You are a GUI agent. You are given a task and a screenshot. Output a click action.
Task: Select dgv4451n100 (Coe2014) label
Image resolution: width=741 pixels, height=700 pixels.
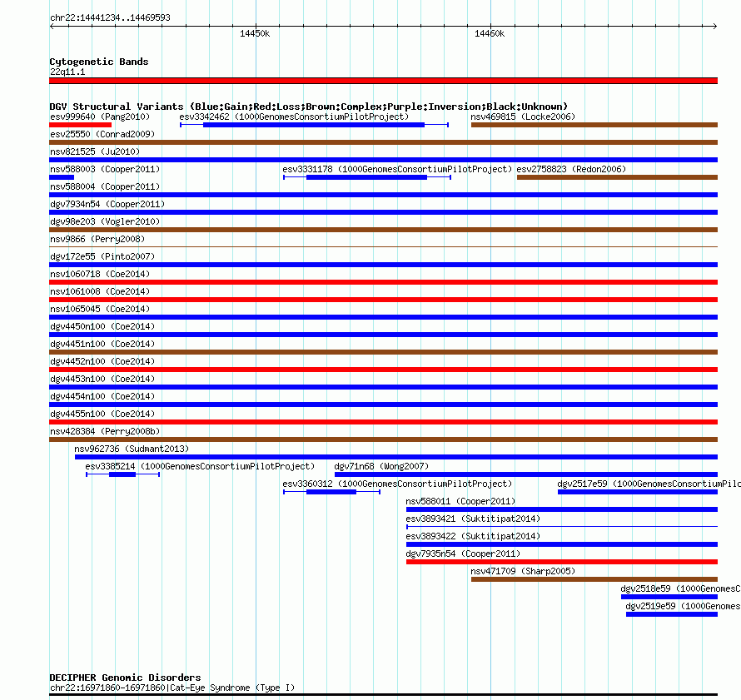(102, 344)
